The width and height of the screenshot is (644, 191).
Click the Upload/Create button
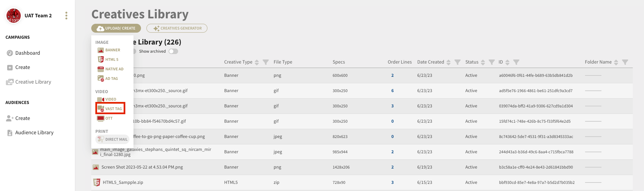coord(116,28)
